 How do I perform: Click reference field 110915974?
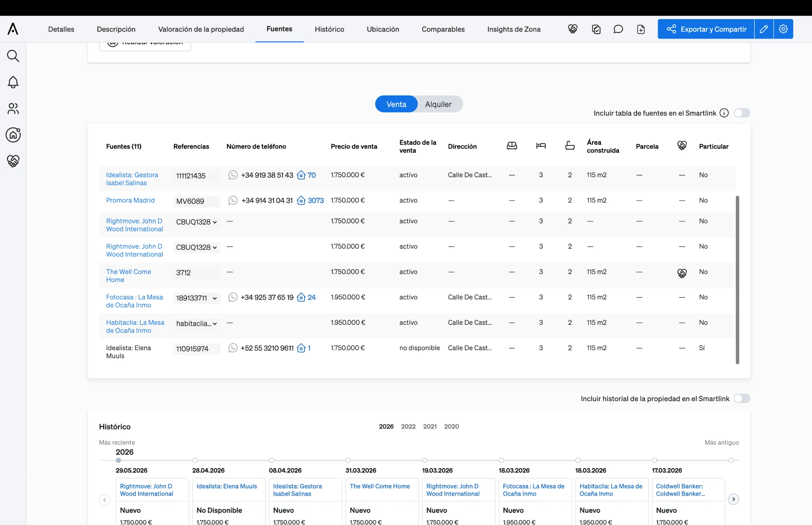(197, 349)
